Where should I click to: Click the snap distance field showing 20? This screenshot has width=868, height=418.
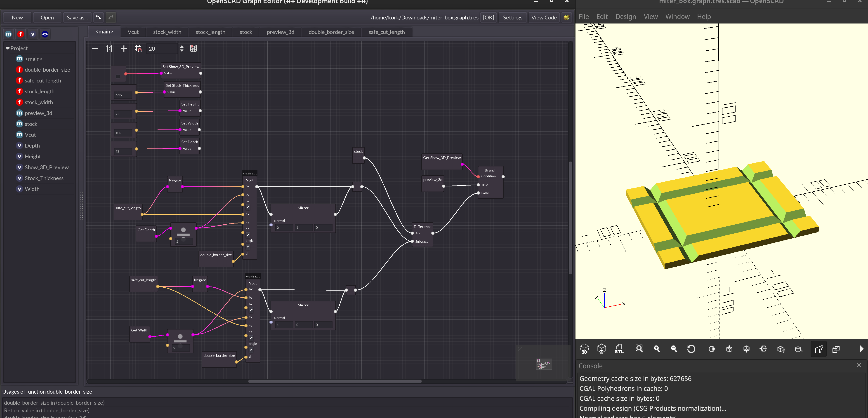tap(163, 49)
